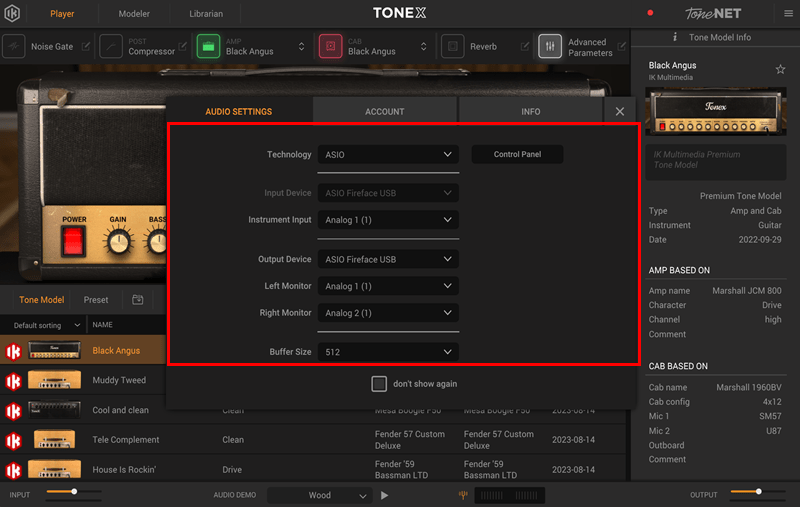
Task: Open ToneNET
Action: point(713,13)
